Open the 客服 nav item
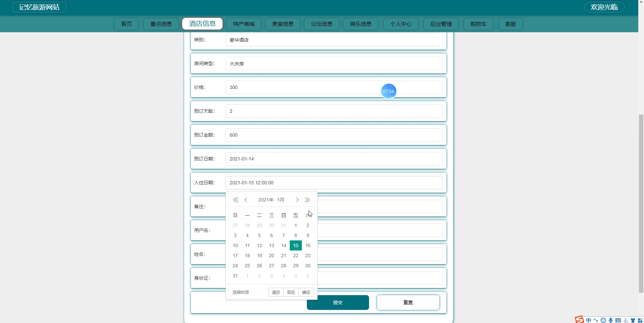Screen dimensions: 644x323 pyautogui.click(x=510, y=24)
